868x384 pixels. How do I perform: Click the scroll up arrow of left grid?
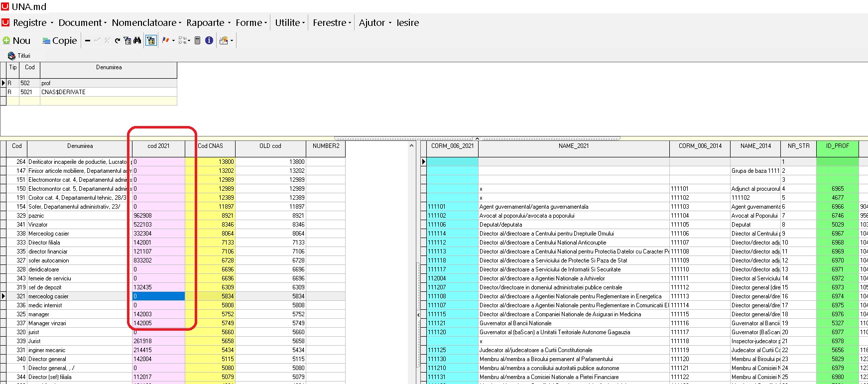point(411,146)
